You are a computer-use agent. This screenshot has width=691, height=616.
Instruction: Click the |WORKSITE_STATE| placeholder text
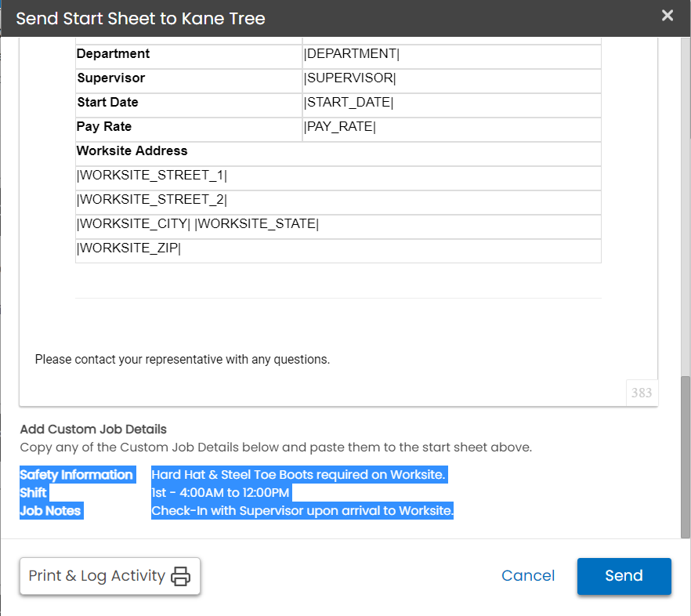256,224
